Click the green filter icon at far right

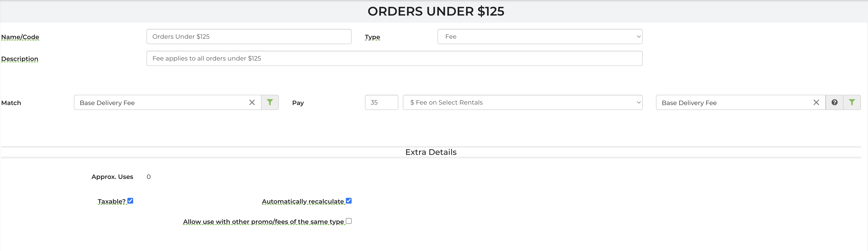pyautogui.click(x=852, y=102)
